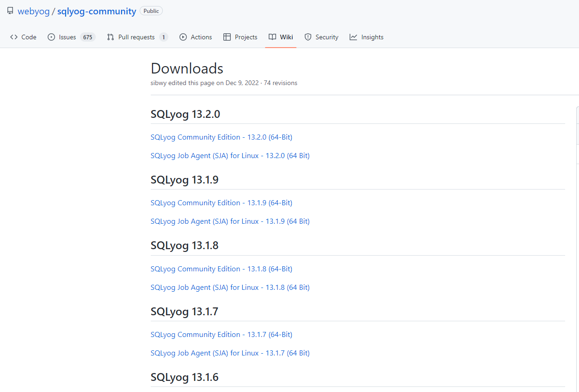
Task: Open the 74 revisions history link
Action: tap(281, 83)
